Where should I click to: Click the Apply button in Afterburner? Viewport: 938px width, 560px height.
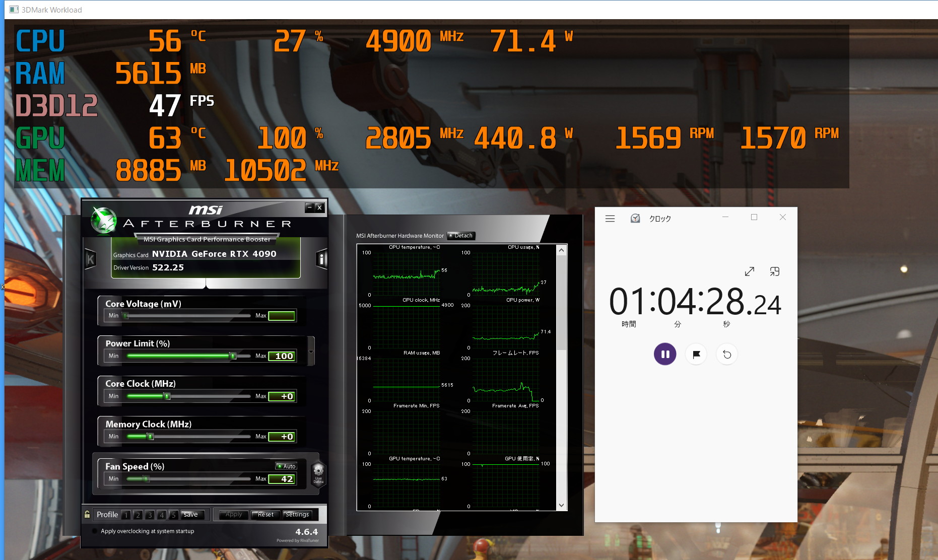(x=234, y=515)
